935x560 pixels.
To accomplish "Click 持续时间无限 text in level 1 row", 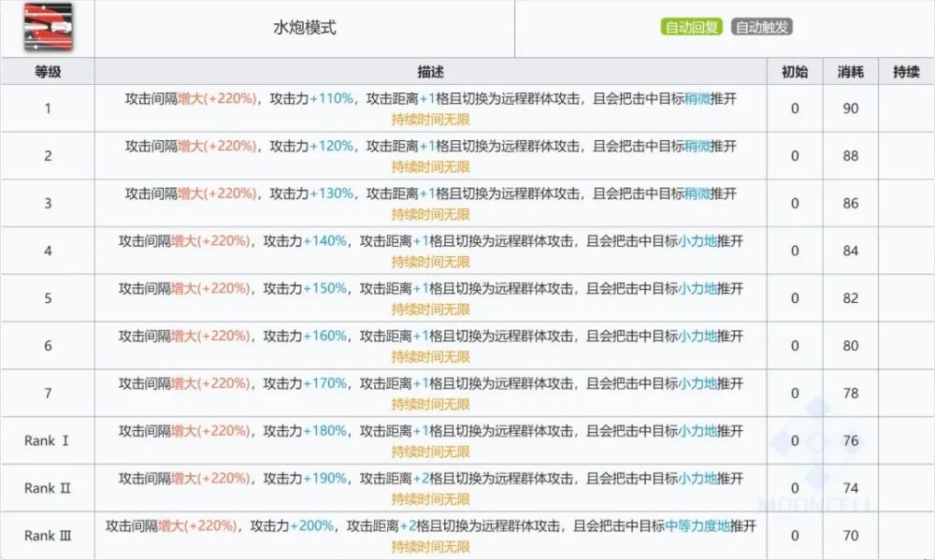I will pyautogui.click(x=430, y=120).
